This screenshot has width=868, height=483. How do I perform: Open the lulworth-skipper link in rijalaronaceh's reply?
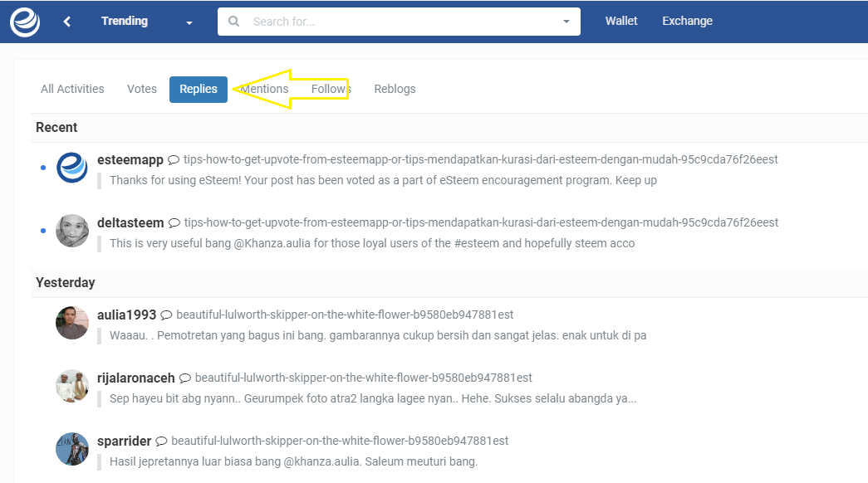(363, 378)
